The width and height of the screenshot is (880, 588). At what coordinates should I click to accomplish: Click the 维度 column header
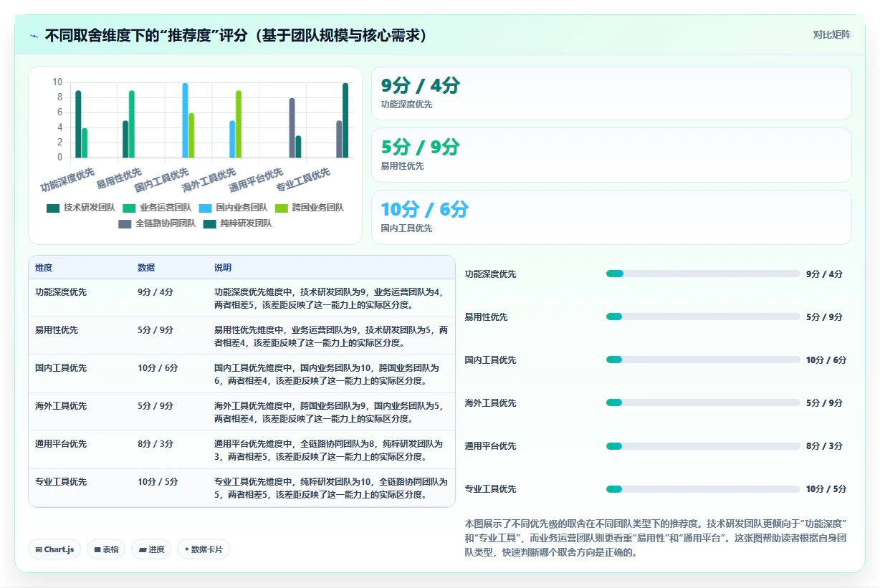point(44,268)
